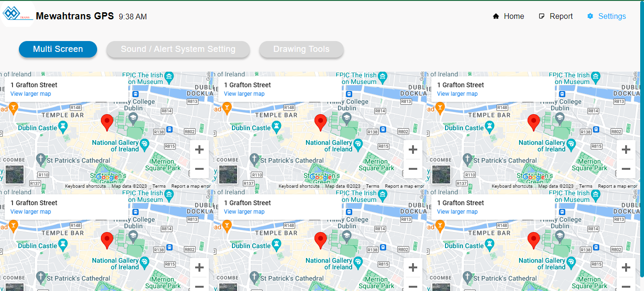This screenshot has width=644, height=291.
Task: Open Terms link on top-middle map
Action: (372, 186)
